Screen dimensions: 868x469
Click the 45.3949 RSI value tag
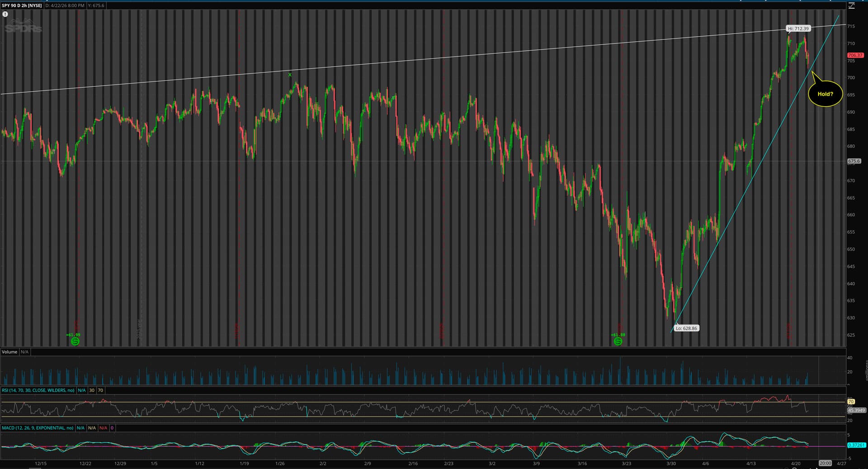click(x=856, y=411)
